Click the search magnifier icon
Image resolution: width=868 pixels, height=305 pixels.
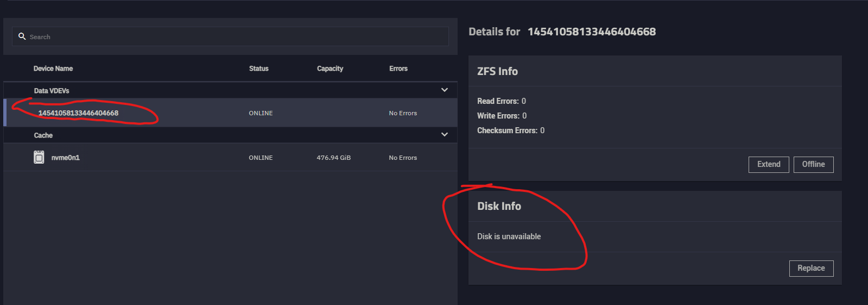22,36
